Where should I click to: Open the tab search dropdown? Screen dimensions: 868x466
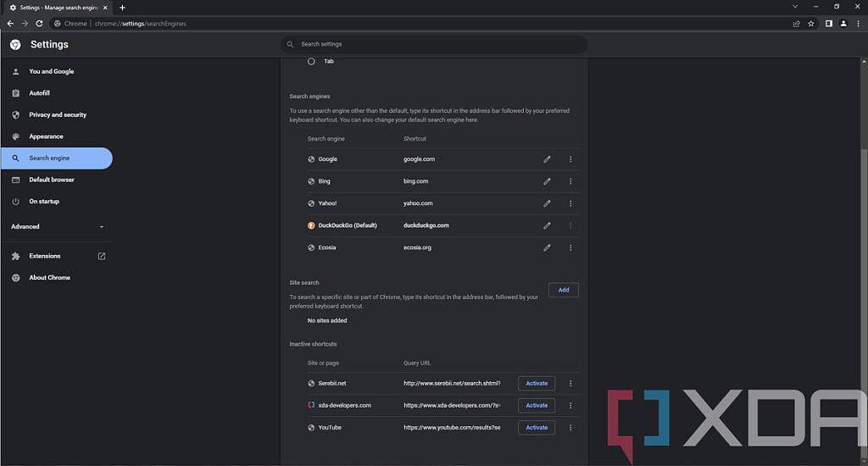coord(795,7)
